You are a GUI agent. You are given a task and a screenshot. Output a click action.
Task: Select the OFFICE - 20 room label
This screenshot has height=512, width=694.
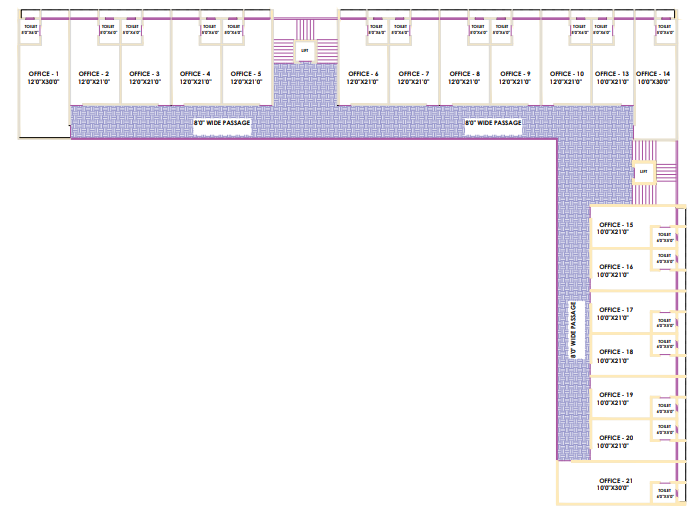pos(615,442)
